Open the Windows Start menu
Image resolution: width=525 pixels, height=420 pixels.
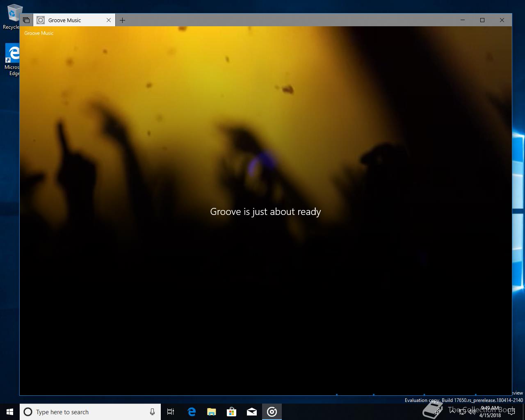pos(10,412)
